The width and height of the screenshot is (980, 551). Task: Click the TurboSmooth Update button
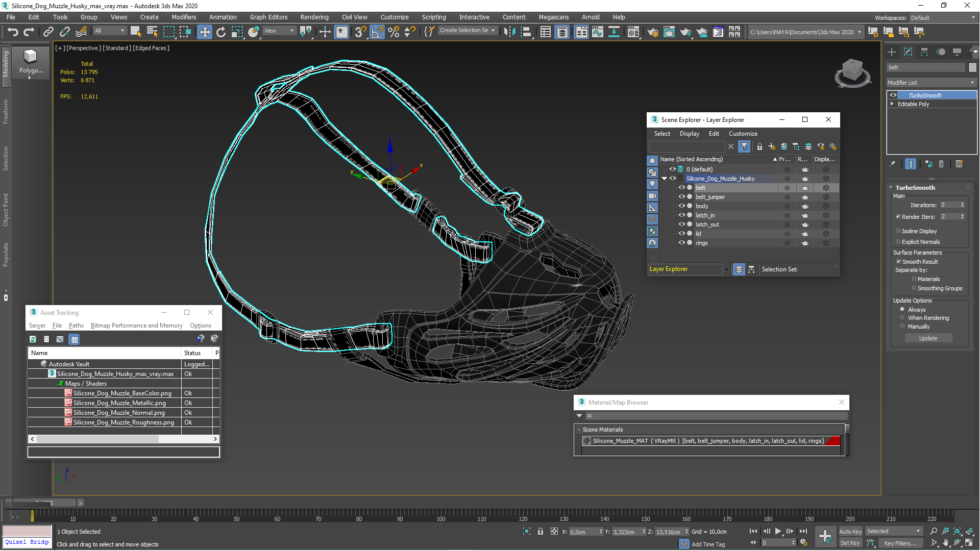[x=928, y=338]
